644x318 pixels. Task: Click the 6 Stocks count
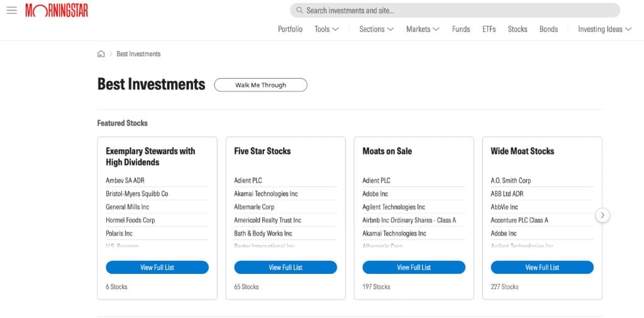[116, 287]
